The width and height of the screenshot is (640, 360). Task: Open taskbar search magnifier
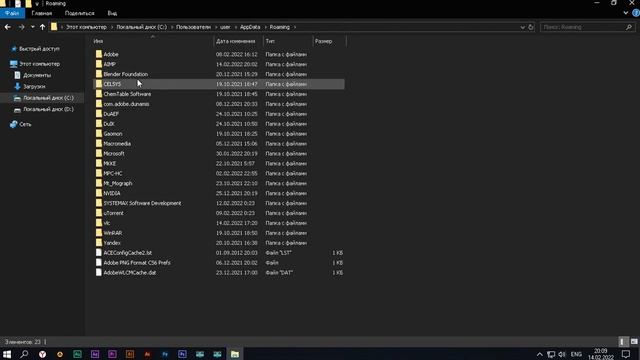tap(24, 354)
